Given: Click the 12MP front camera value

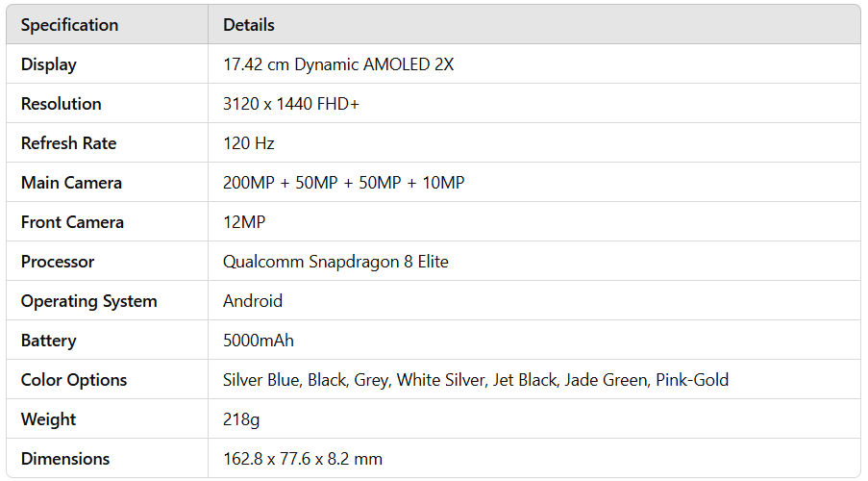Looking at the screenshot, I should [244, 222].
